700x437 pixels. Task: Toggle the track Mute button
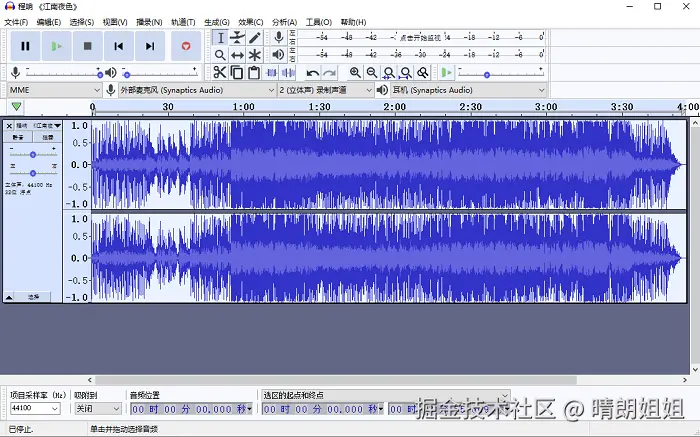18,137
